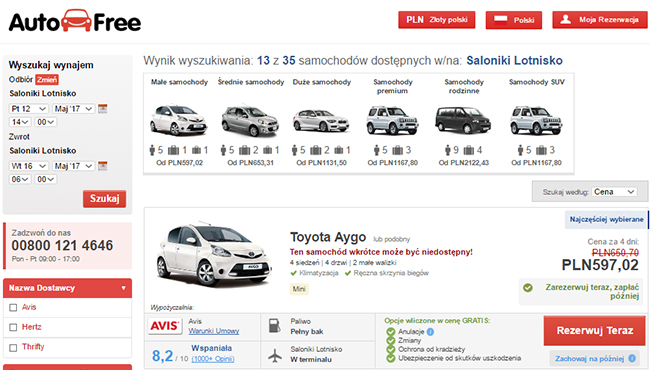650x370 pixels.
Task: Select Małe samochody car category
Action: [x=179, y=123]
